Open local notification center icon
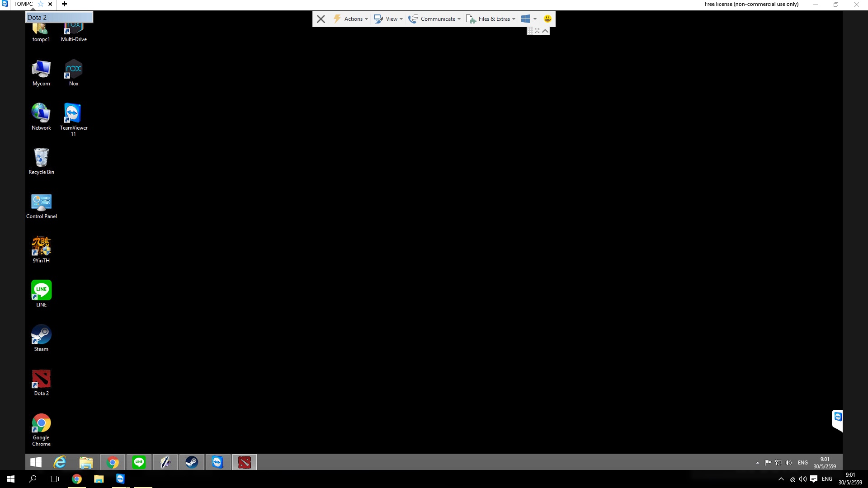The height and width of the screenshot is (488, 868). click(814, 479)
